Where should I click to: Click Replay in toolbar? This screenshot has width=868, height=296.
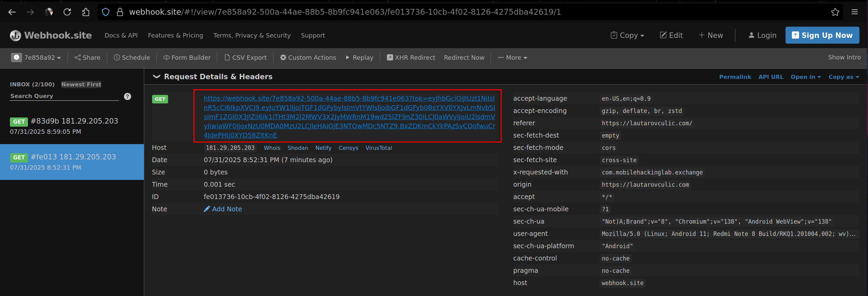(x=359, y=58)
